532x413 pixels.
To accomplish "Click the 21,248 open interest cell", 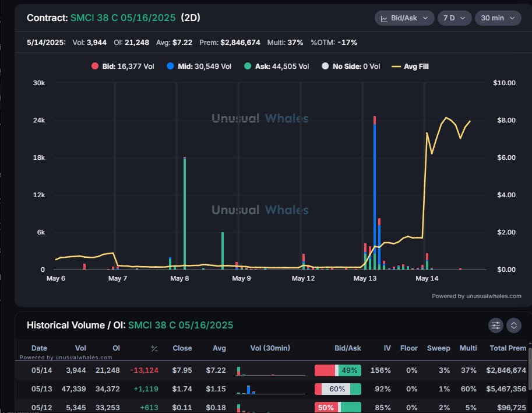I will (x=108, y=370).
